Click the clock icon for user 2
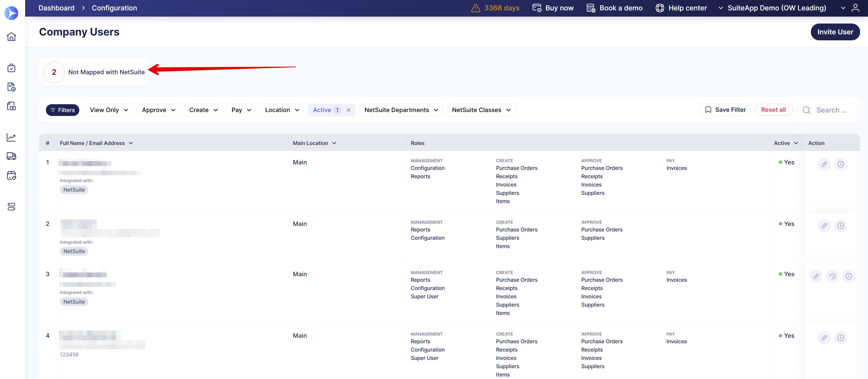Viewport: 868px width, 379px height. click(x=840, y=226)
